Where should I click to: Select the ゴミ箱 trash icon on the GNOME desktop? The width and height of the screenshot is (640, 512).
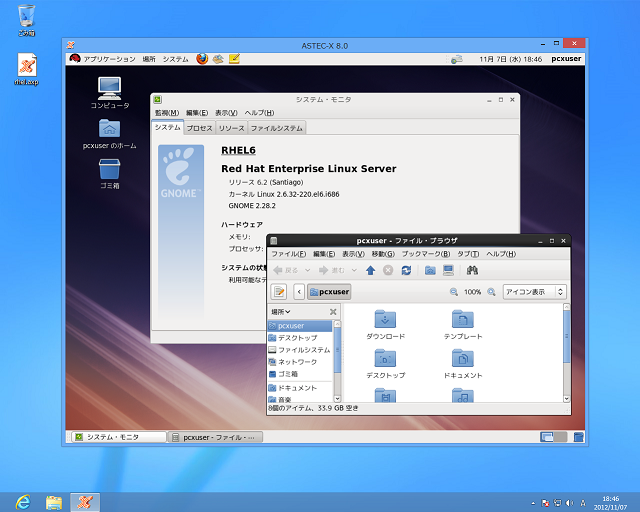click(109, 174)
